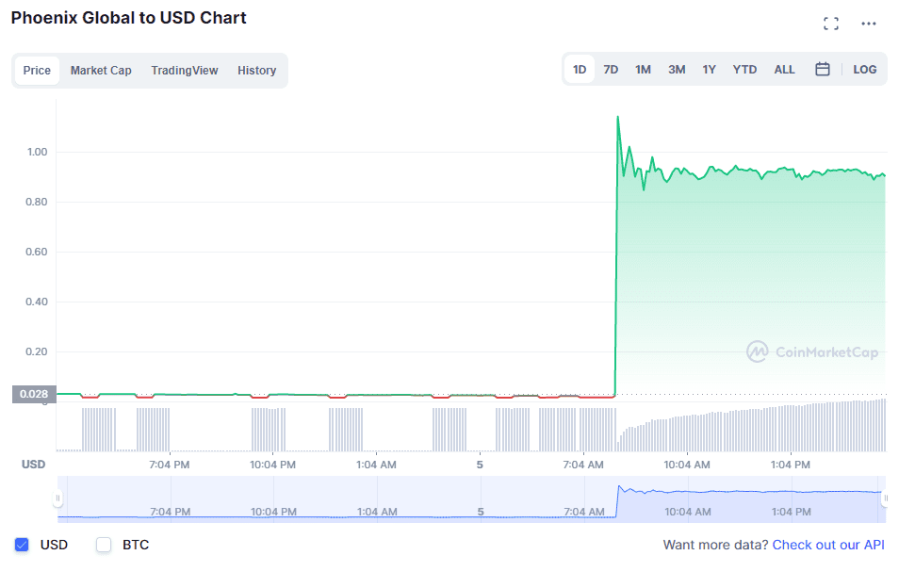Select the 1Y time range
Image resolution: width=915 pixels, height=588 pixels.
coord(710,69)
